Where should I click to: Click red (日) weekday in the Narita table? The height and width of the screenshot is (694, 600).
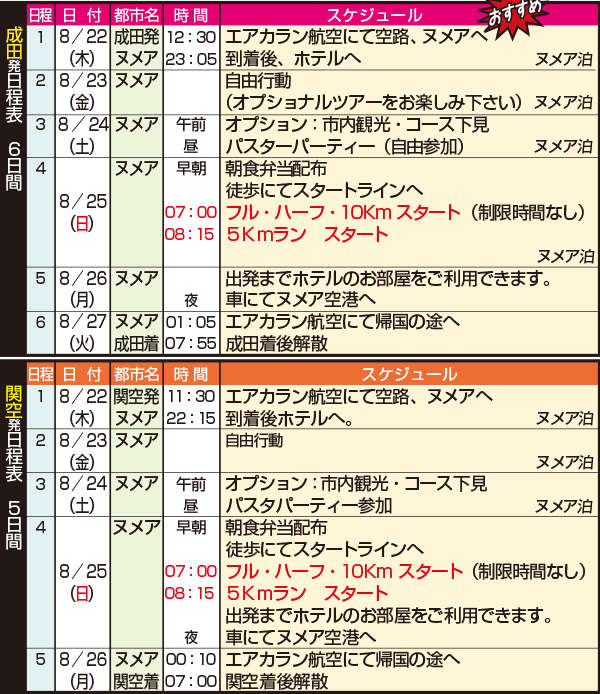82,224
